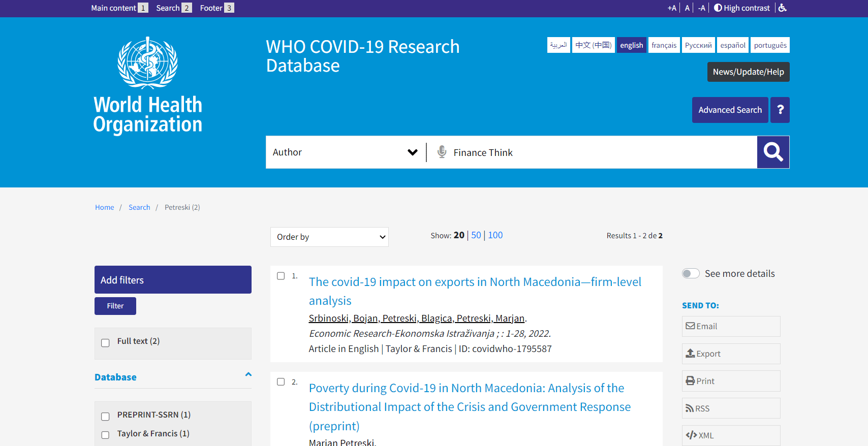
Task: Open Advanced Search
Action: click(x=730, y=110)
